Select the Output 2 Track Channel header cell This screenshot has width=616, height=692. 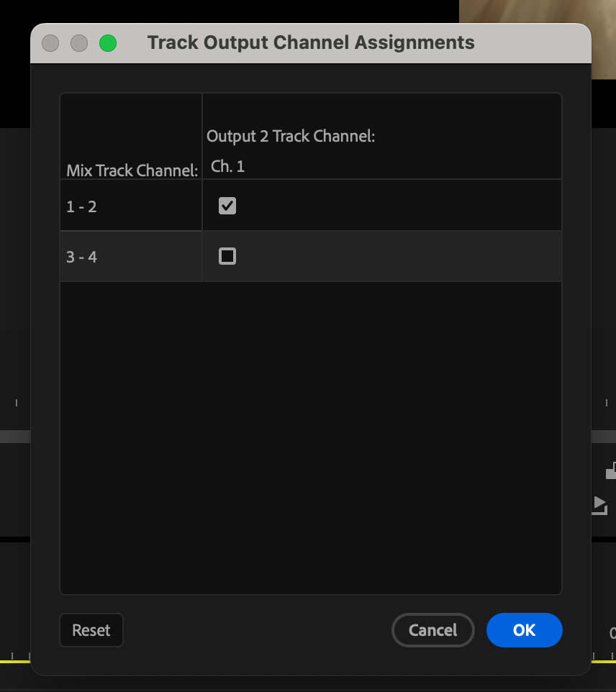pyautogui.click(x=291, y=135)
